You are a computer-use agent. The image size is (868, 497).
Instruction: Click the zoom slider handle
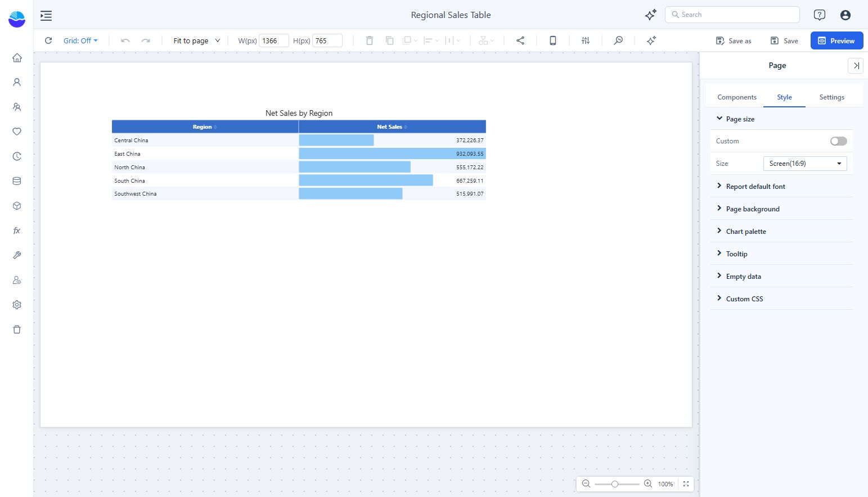[x=615, y=484]
